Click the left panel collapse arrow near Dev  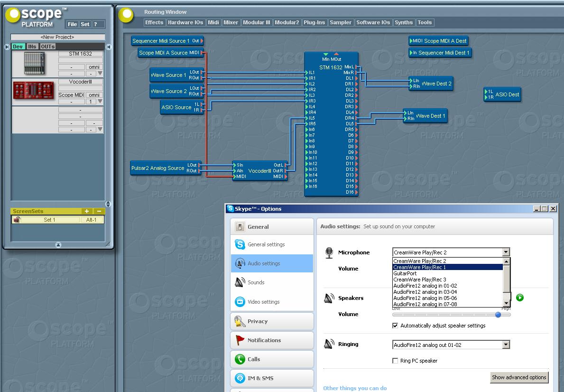click(7, 47)
